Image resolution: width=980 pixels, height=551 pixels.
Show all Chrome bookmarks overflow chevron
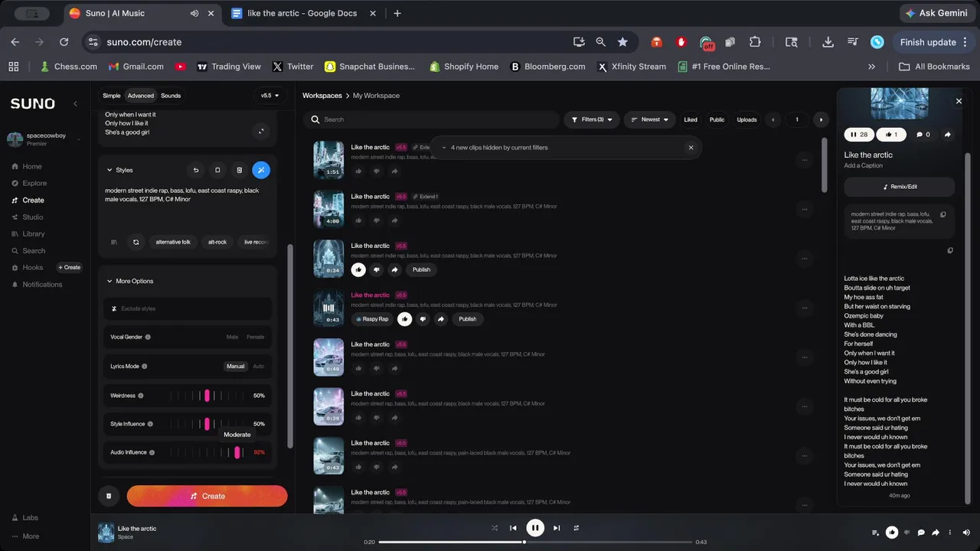(871, 67)
